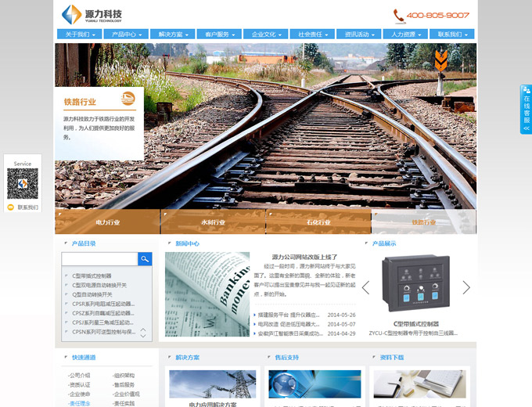Viewport: 532px width, 407px height.
Task: Open the 产品中心 dropdown menu
Action: tap(126, 34)
